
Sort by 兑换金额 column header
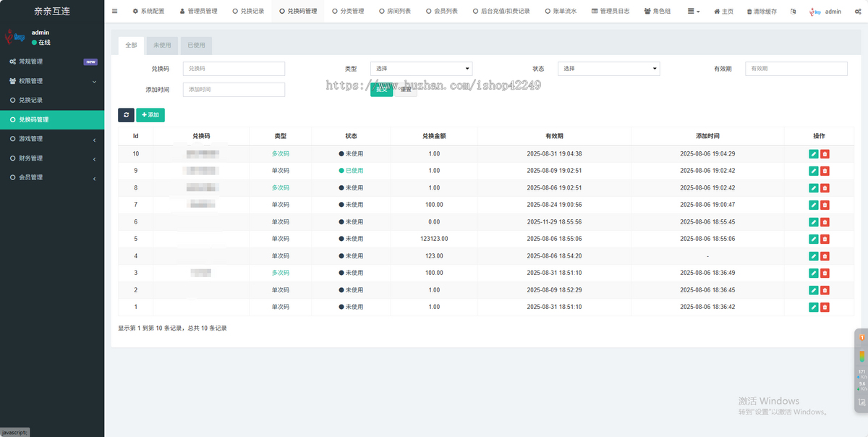[434, 136]
